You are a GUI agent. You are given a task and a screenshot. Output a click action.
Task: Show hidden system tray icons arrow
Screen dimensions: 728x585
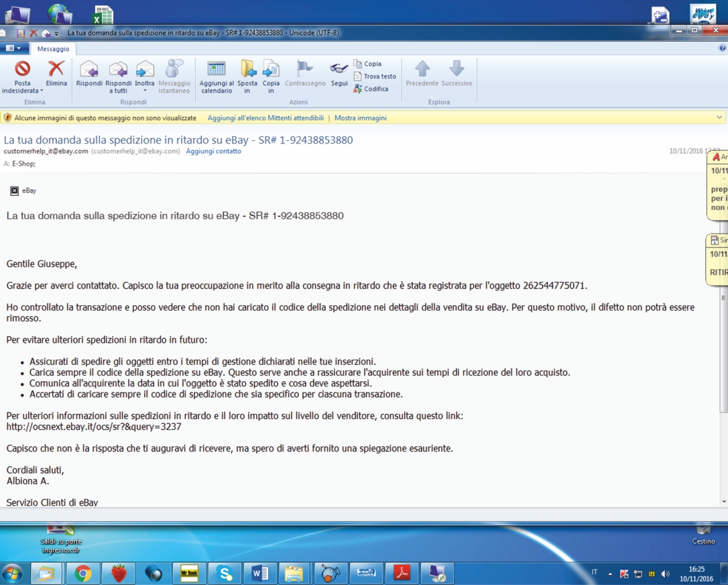[x=610, y=574]
